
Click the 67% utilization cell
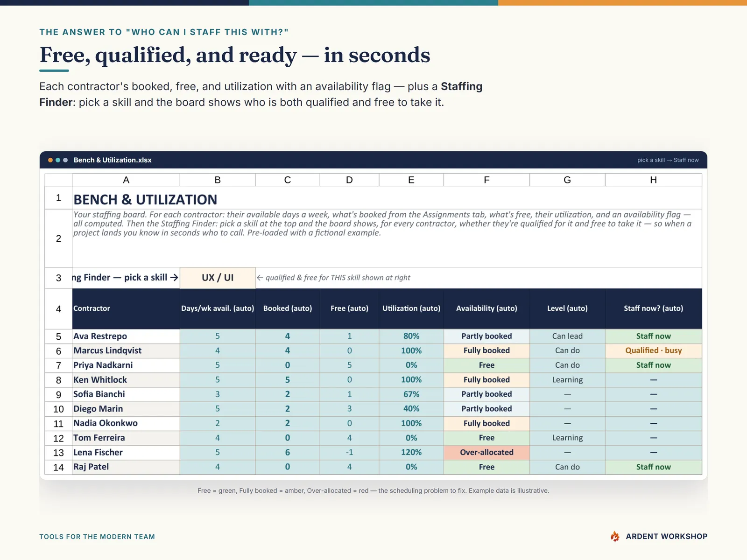point(411,394)
